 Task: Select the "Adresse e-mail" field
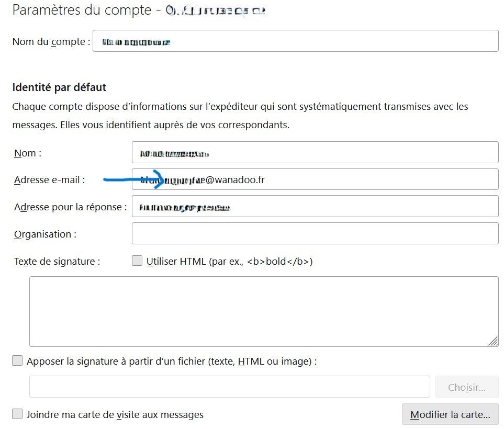(314, 179)
